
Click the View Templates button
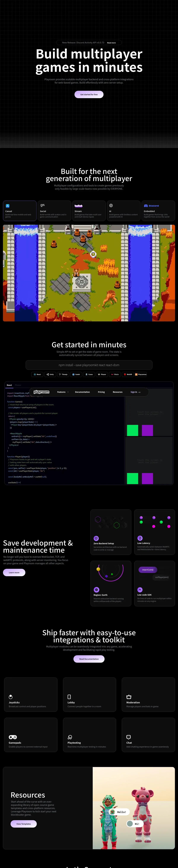click(24, 824)
